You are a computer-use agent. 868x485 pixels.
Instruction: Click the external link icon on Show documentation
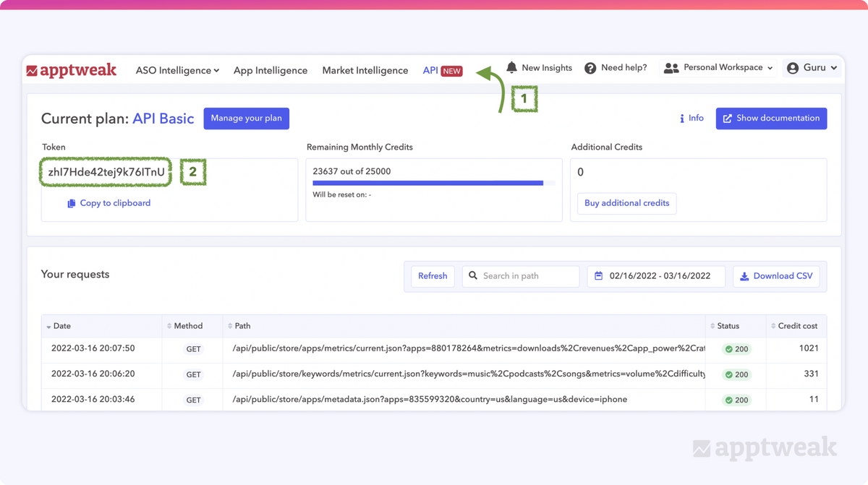click(x=728, y=119)
